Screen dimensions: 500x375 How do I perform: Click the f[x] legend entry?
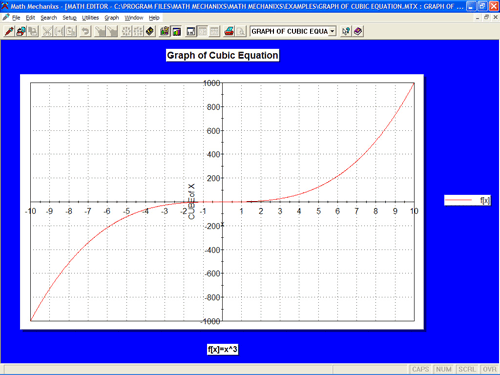[x=467, y=200]
